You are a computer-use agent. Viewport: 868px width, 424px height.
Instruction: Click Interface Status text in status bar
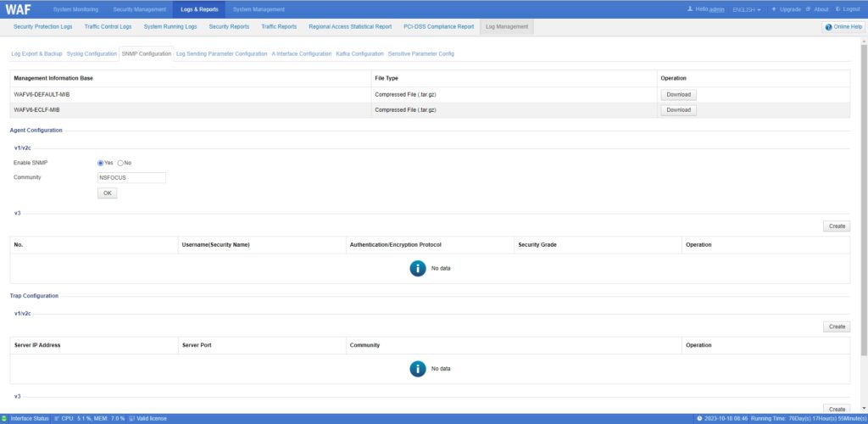tap(30, 418)
